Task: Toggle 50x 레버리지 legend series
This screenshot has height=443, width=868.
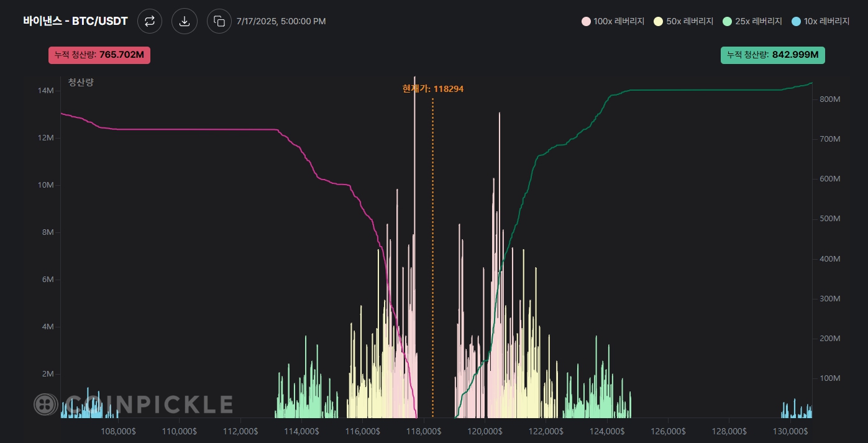Action: [685, 21]
